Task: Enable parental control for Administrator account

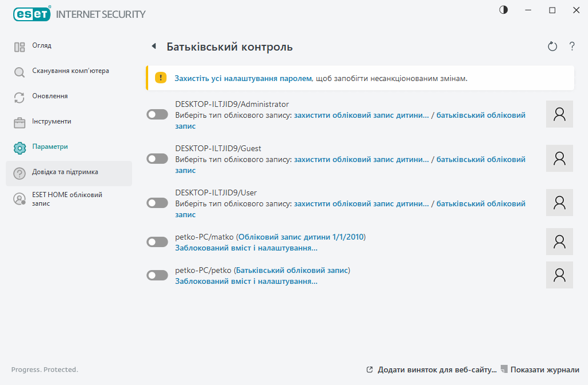Action: click(157, 114)
